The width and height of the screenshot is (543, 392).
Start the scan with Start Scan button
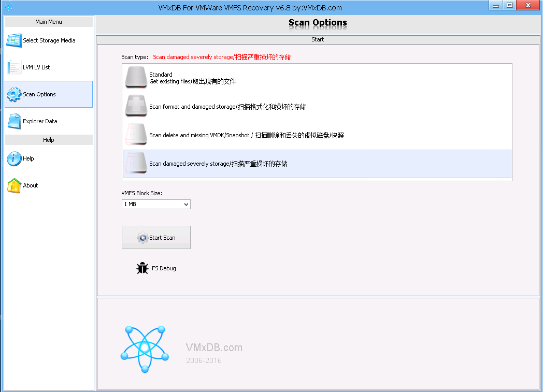[x=156, y=237]
